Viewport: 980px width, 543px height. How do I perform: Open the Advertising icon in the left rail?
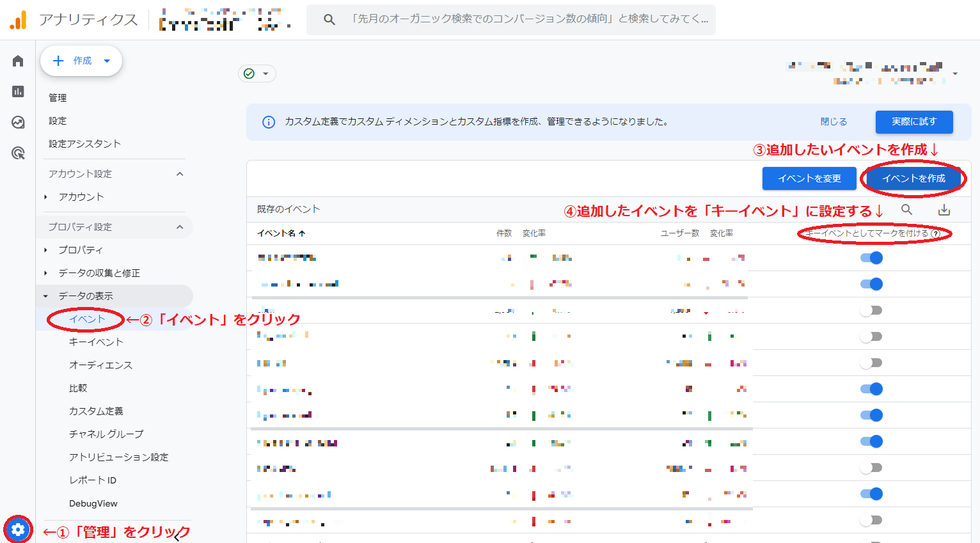tap(18, 153)
